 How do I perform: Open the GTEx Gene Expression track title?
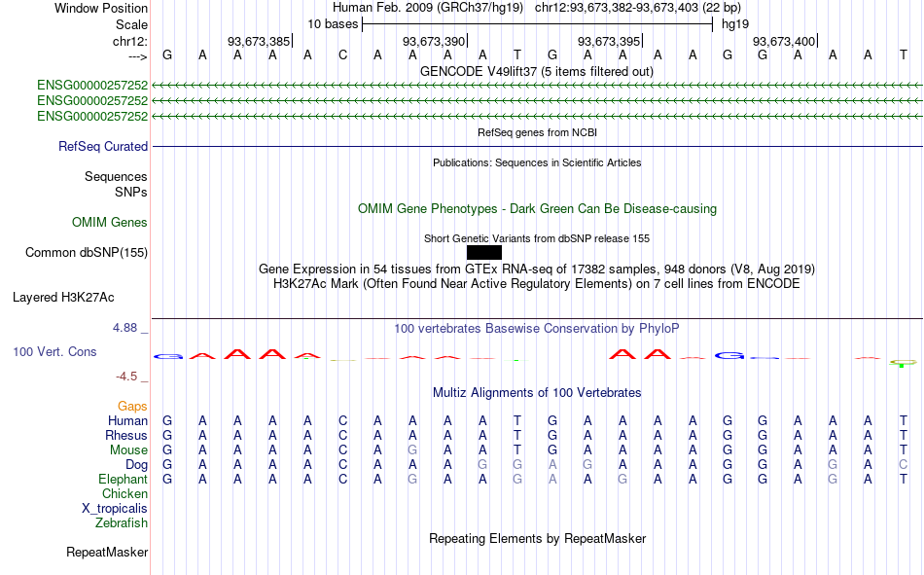(537, 269)
